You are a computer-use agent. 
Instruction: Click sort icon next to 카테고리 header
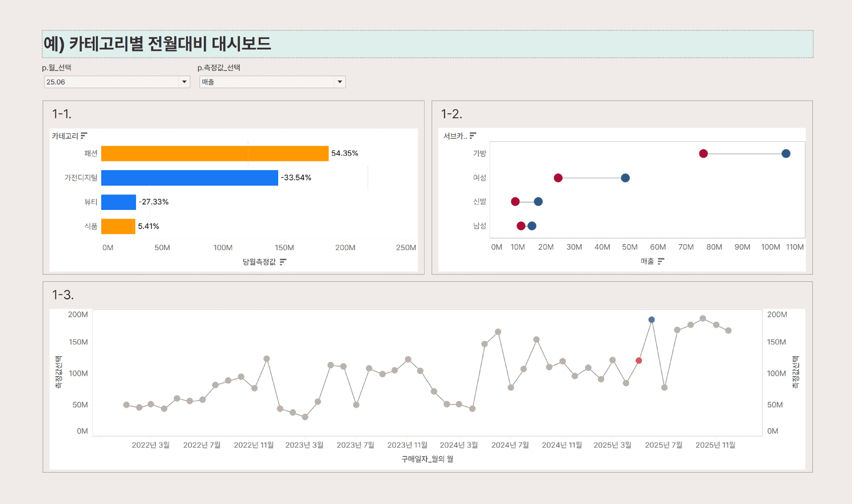(84, 136)
